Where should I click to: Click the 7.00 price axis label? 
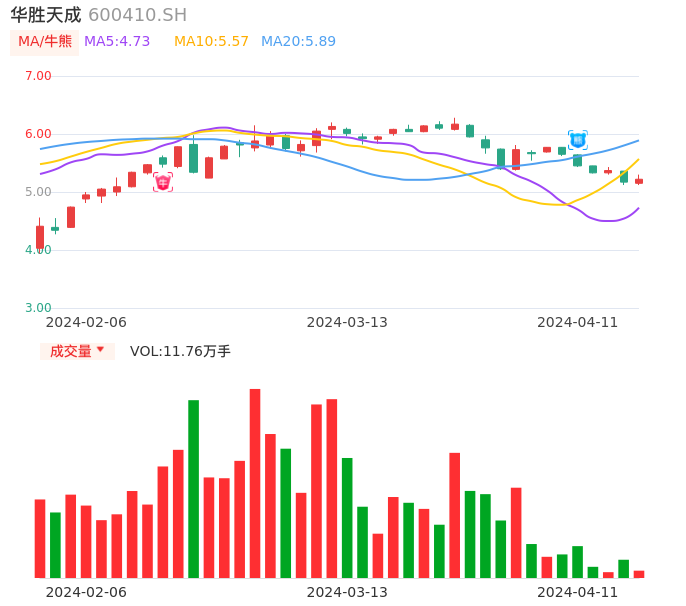click(x=38, y=76)
